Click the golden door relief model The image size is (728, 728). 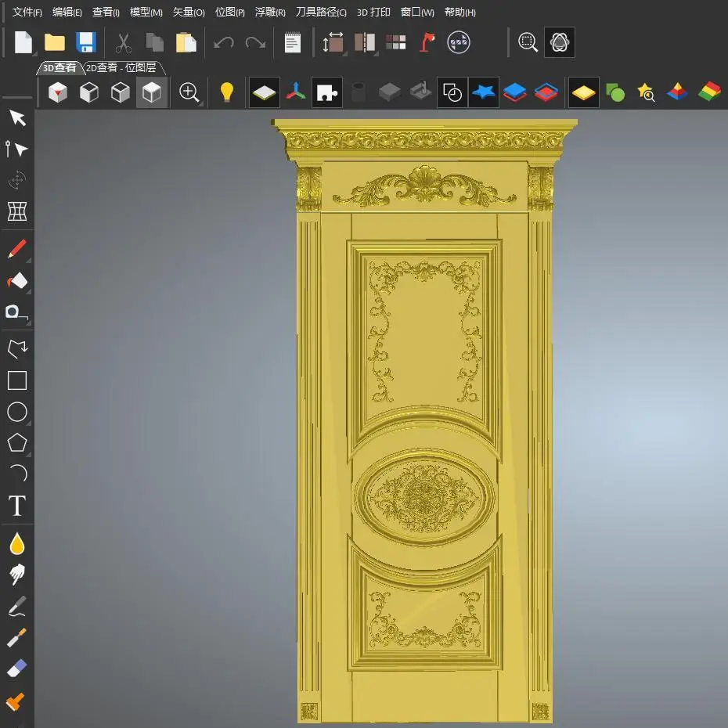[x=424, y=420]
